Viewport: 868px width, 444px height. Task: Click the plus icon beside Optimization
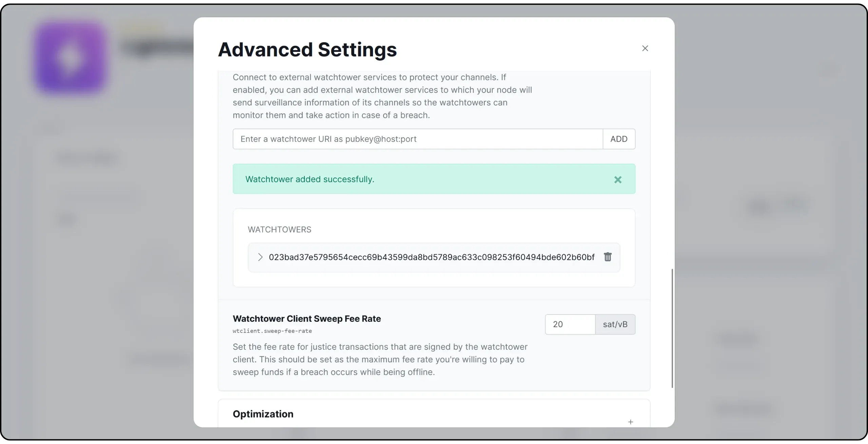click(630, 422)
